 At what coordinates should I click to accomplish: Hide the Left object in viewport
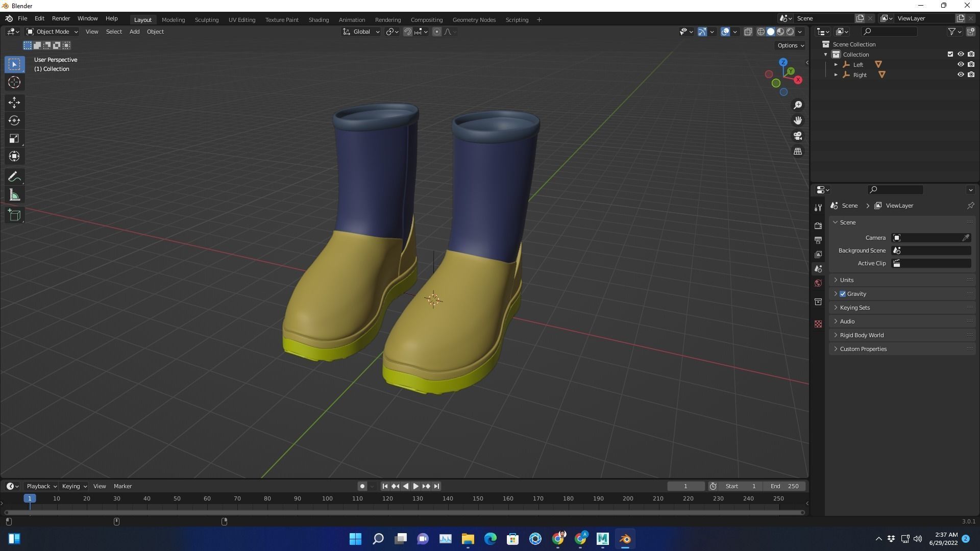[961, 65]
